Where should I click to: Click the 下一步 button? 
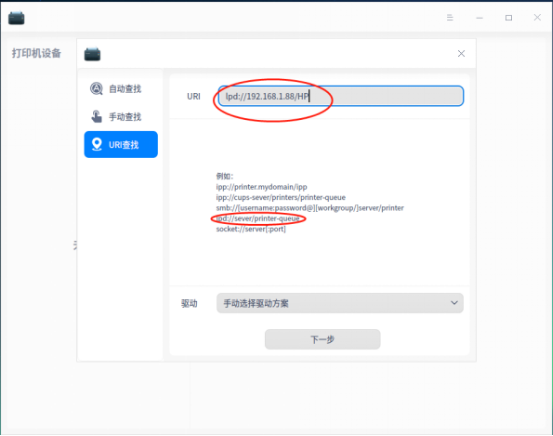pos(322,339)
